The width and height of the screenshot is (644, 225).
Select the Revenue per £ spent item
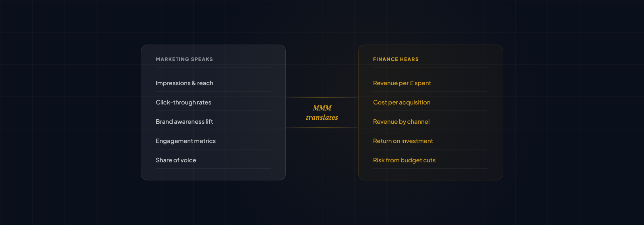point(402,83)
